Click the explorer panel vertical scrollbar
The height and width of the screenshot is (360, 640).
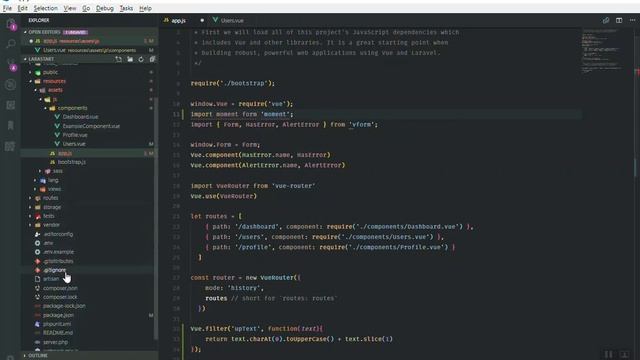point(156,218)
